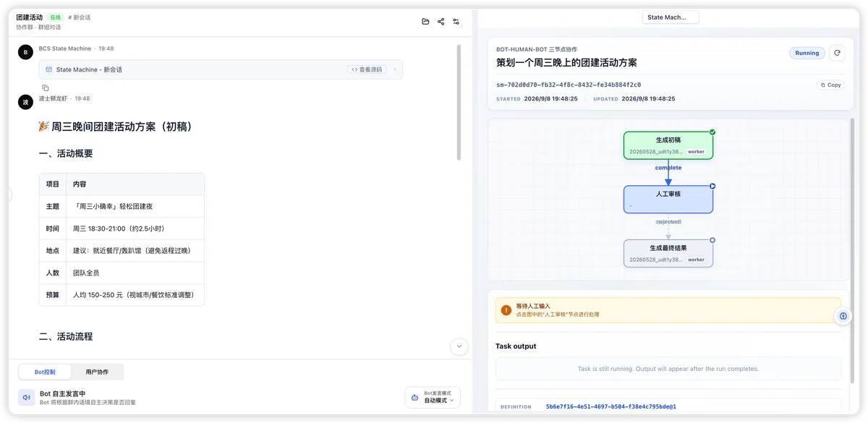Jump to latest message with down-arrow button
Image resolution: width=868 pixels, height=423 pixels.
point(459,346)
